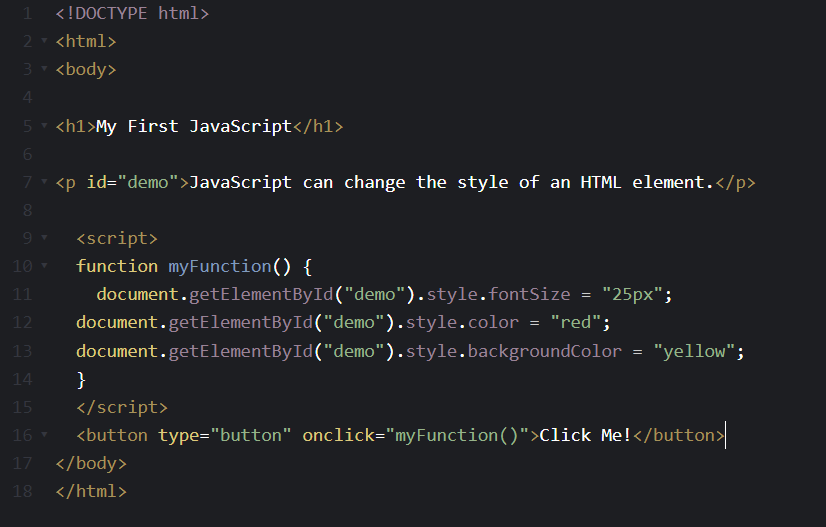Click the My First JavaScript heading text

click(x=193, y=127)
